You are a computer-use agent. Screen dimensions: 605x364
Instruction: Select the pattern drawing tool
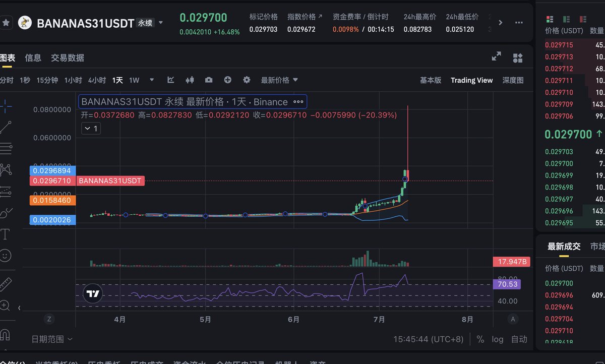(x=6, y=170)
